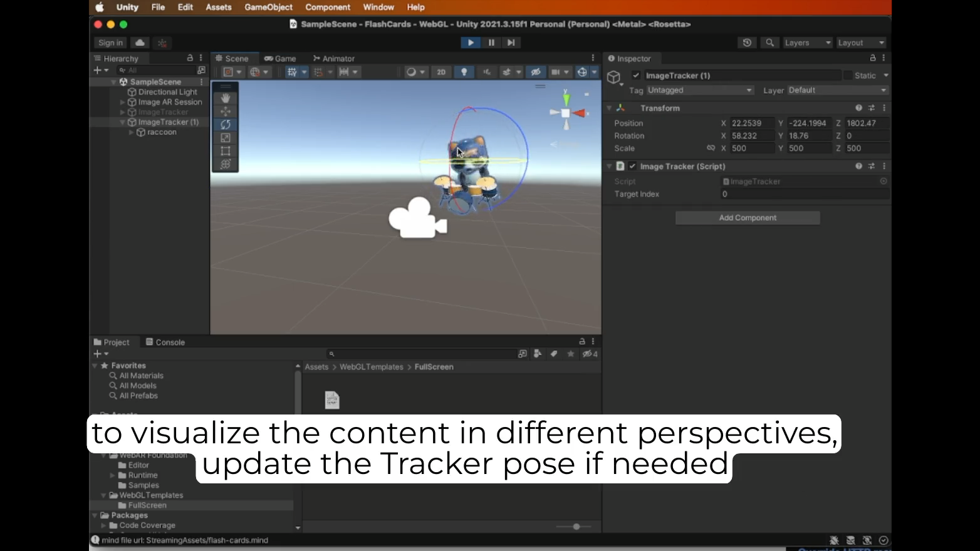Image resolution: width=980 pixels, height=551 pixels.
Task: Click the Play button
Action: (471, 43)
